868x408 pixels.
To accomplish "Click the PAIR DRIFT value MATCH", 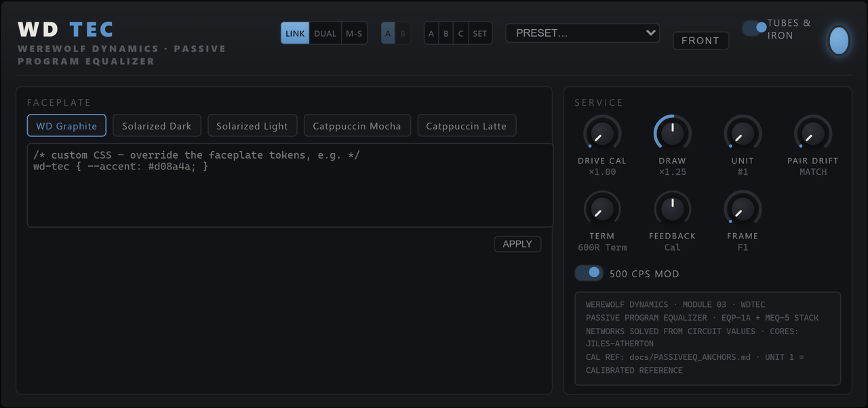I will [813, 172].
